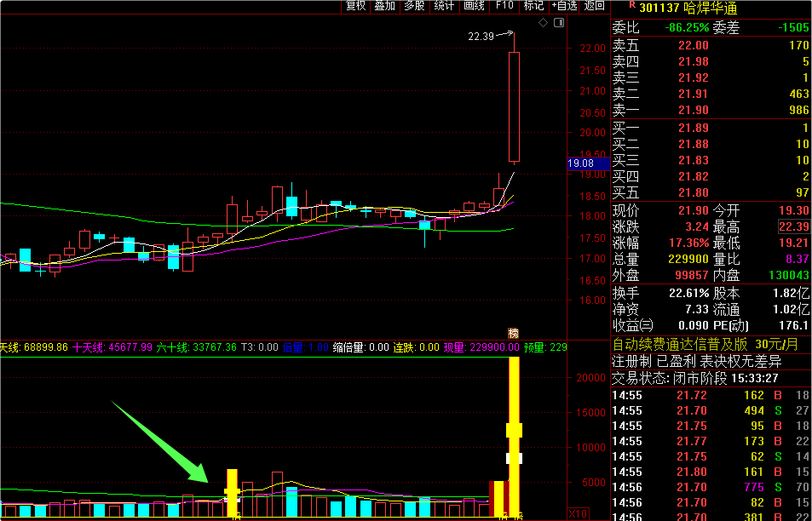Open the 统计 statistics tool
Screen dimensions: 812x521
tap(444, 6)
